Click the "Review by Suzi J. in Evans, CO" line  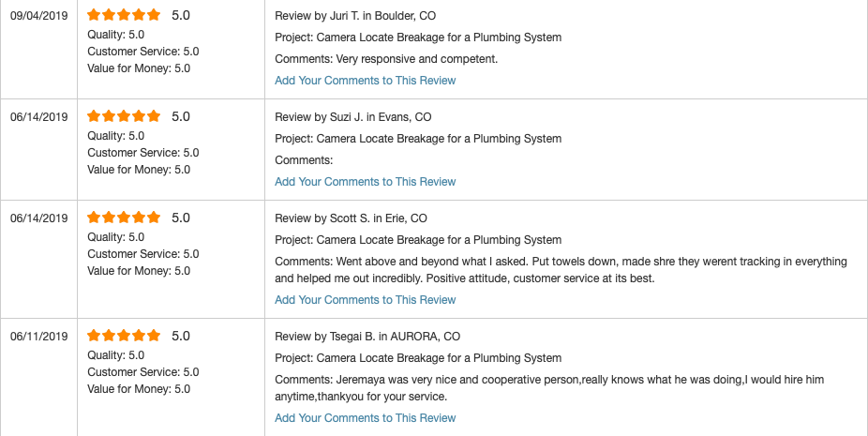point(352,117)
